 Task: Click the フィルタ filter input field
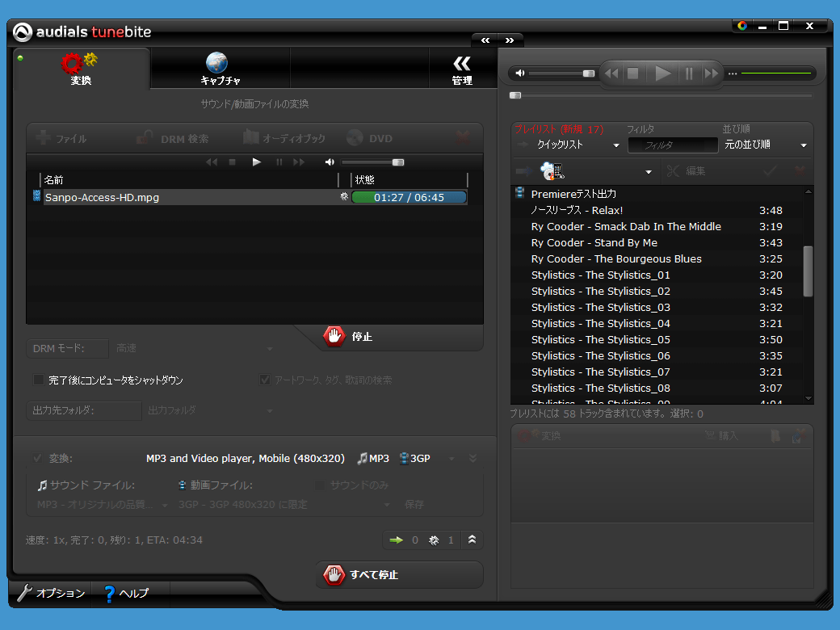pos(673,145)
